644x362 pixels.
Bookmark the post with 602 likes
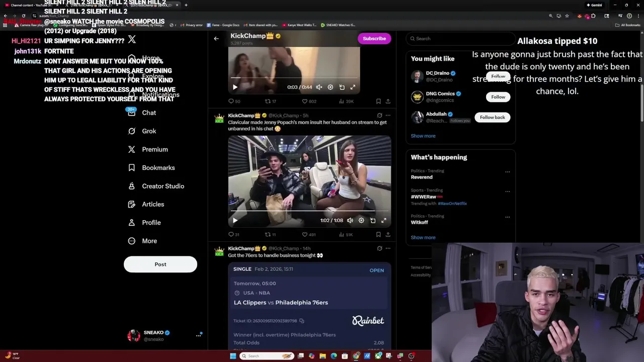[378, 101]
